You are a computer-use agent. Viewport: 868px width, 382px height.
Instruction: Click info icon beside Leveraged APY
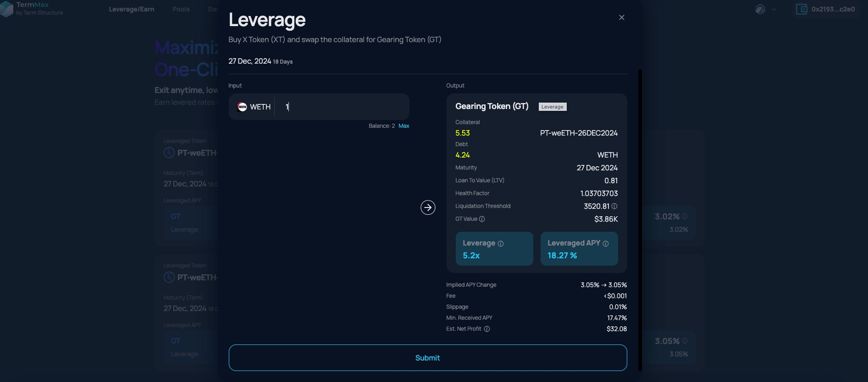(x=606, y=244)
